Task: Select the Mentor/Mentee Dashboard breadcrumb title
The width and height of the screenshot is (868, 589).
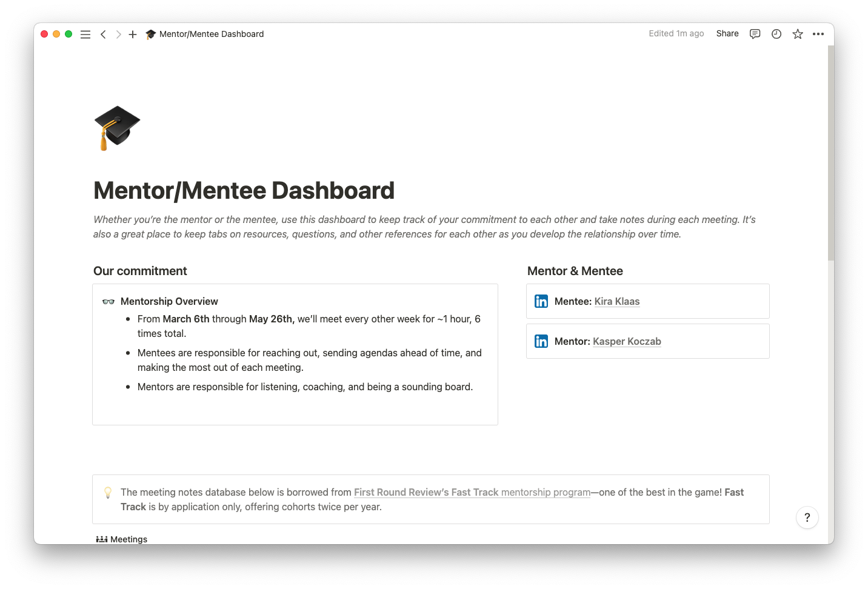Action: coord(210,35)
